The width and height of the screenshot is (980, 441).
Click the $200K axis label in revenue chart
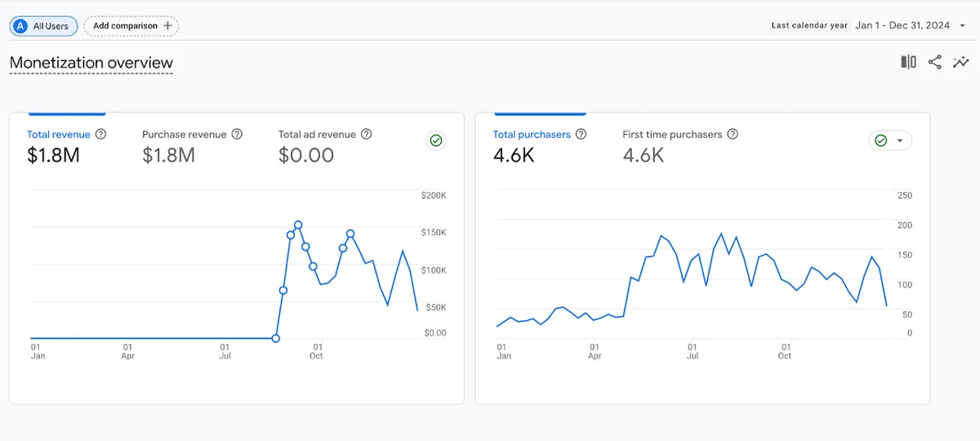[x=433, y=196]
